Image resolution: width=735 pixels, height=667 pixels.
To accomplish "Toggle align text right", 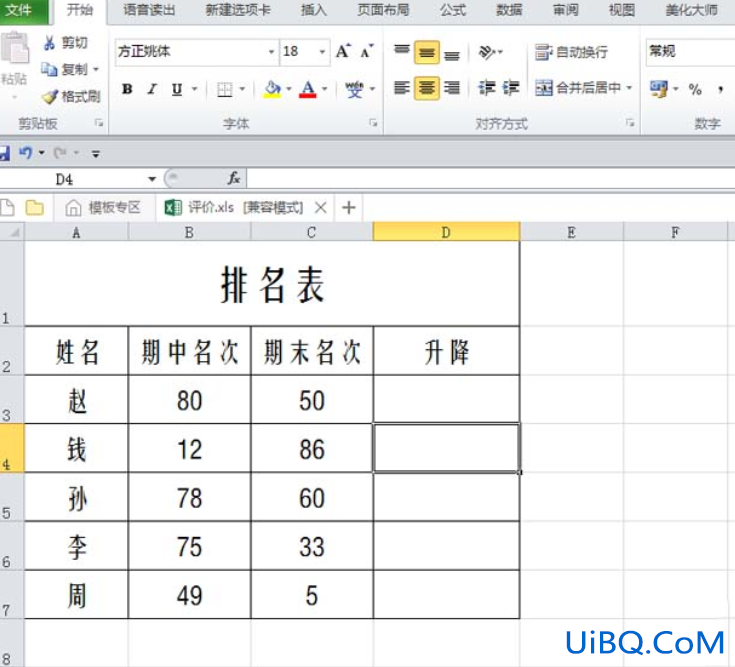I will 452,88.
